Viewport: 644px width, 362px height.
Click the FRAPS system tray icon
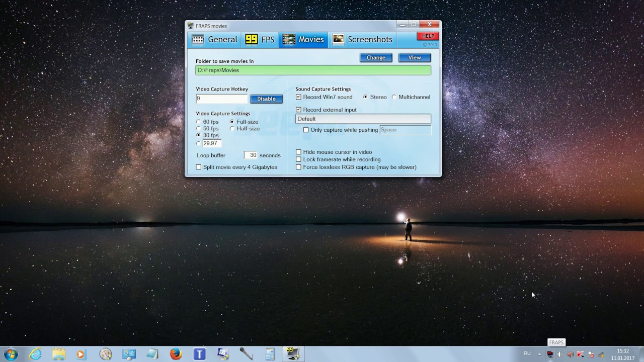pyautogui.click(x=550, y=354)
